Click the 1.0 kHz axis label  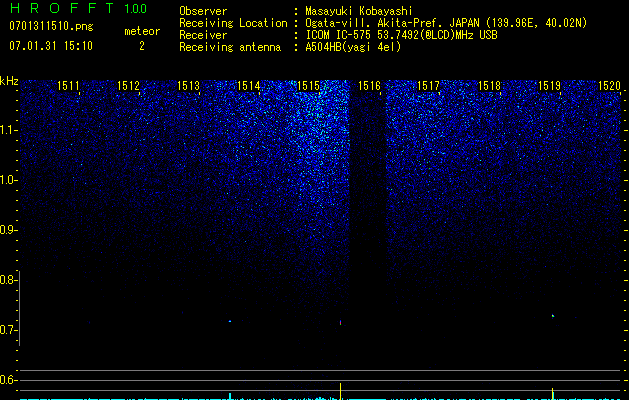[8, 180]
